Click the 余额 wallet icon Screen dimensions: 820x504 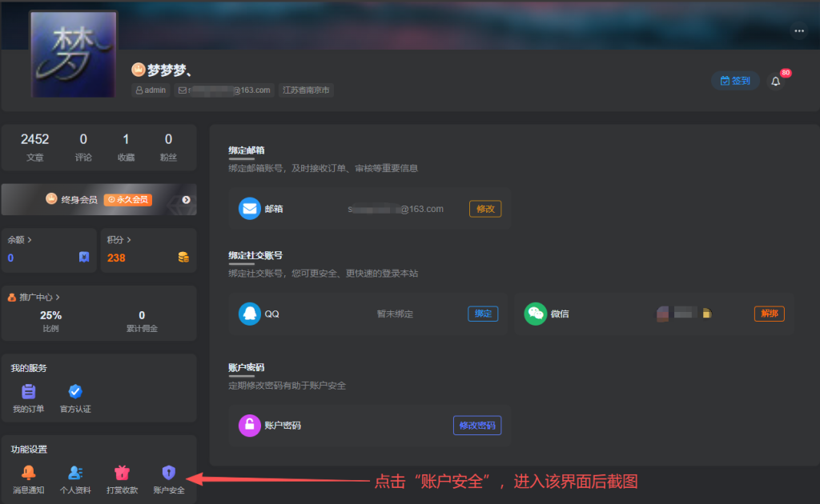point(83,257)
